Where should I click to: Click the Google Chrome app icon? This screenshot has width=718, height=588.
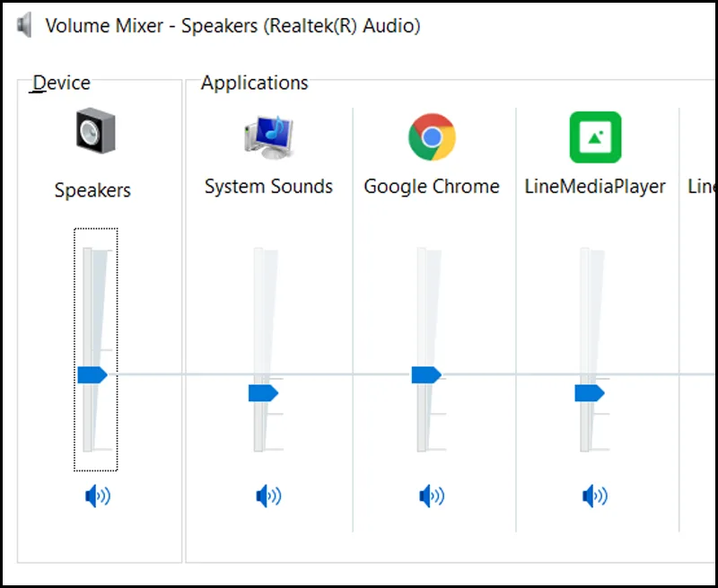pyautogui.click(x=432, y=136)
